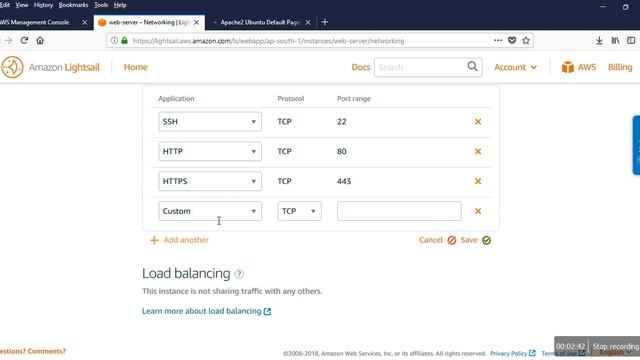Viewport: 640px width, 360px height.
Task: Save the firewall rules
Action: [x=476, y=240]
